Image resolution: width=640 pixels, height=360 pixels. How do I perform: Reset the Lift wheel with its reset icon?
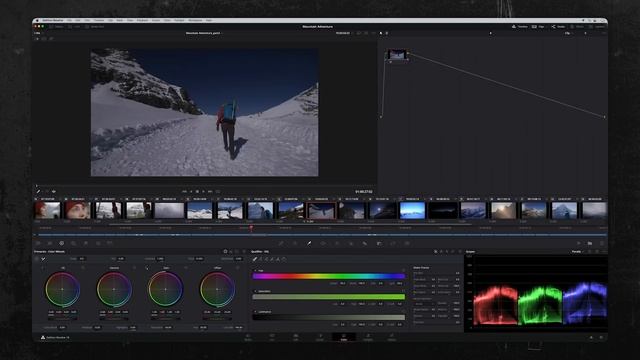pyautogui.click(x=83, y=268)
